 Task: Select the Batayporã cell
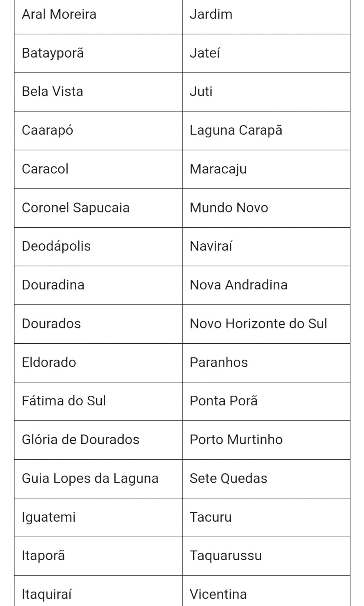(x=53, y=53)
